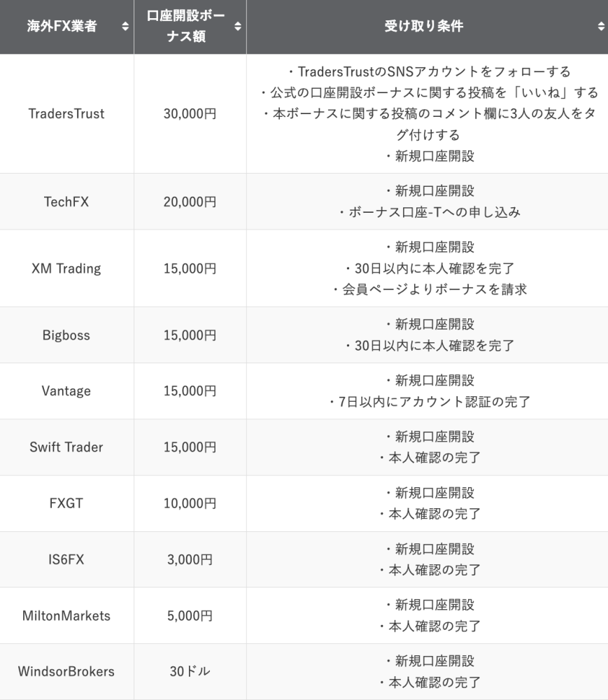Click the IS6FX 3,000円 bonus amount
Screen dimensions: 608x700
189,559
